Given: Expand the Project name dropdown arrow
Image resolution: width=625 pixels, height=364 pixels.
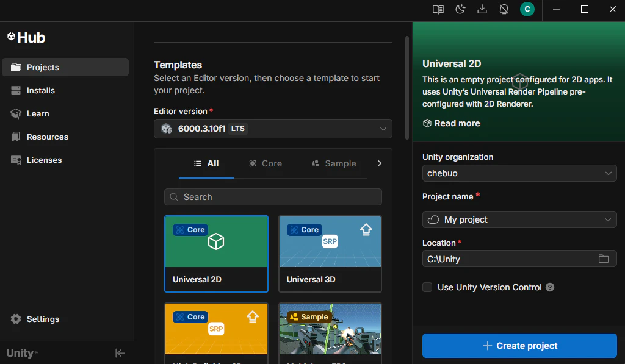Looking at the screenshot, I should tap(608, 220).
